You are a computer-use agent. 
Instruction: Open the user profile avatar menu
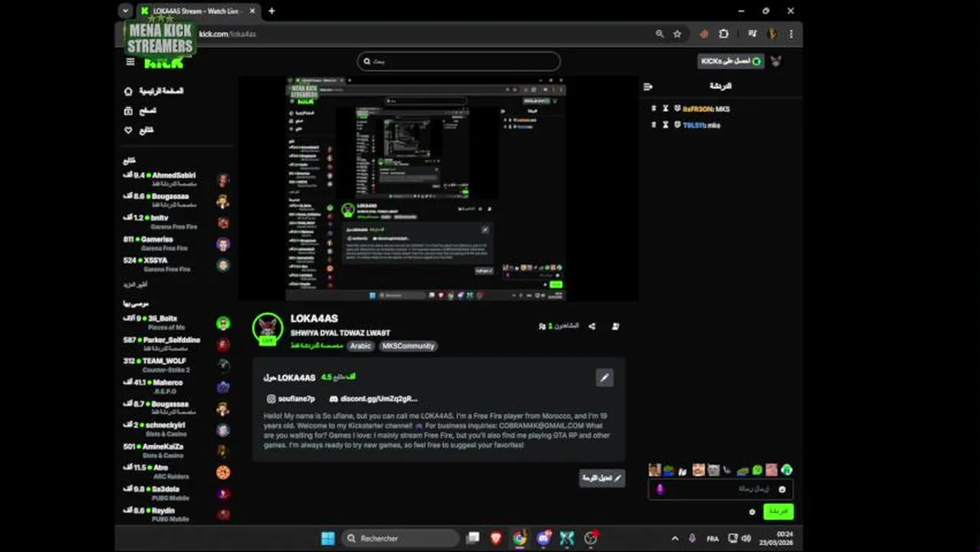pyautogui.click(x=775, y=61)
